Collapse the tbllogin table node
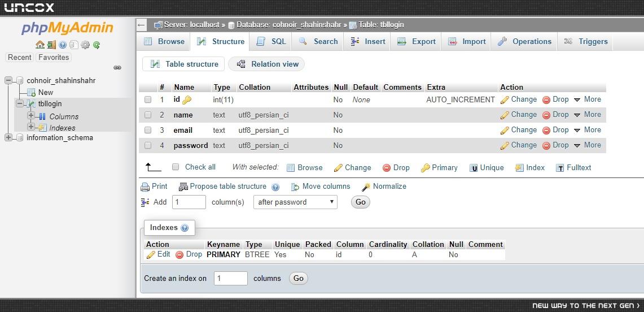Viewport: 644px width, 312px height. [x=20, y=103]
